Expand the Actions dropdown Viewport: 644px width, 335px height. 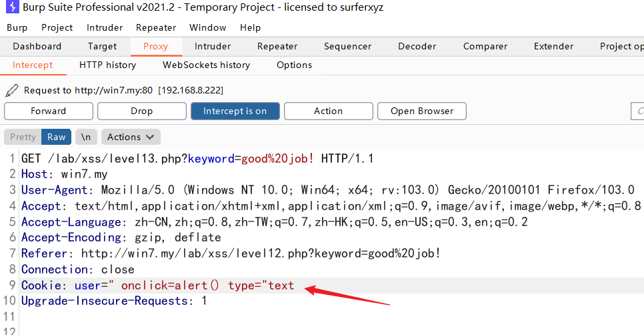[x=130, y=137]
